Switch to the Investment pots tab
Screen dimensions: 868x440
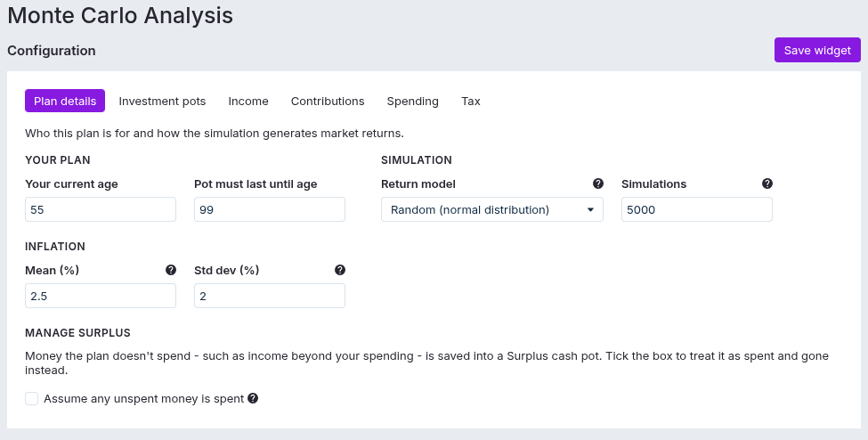(x=162, y=101)
